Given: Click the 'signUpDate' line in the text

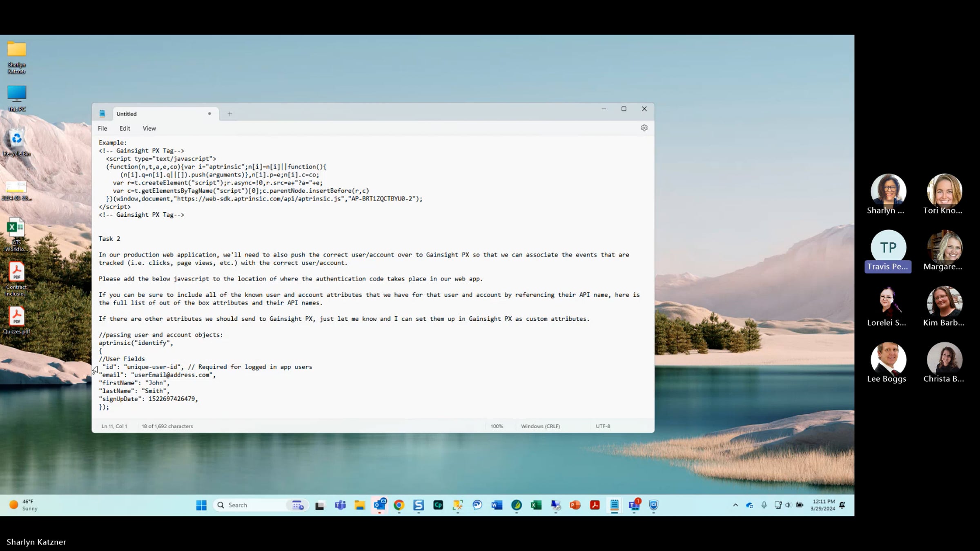Looking at the screenshot, I should click(148, 399).
